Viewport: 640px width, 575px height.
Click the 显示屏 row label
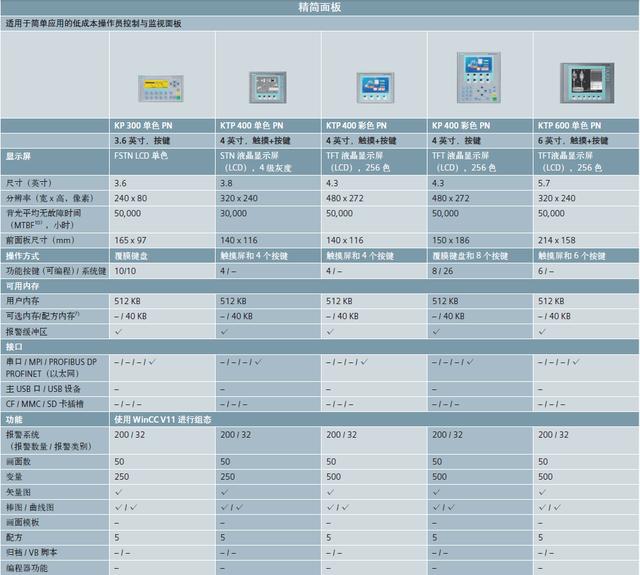[x=18, y=156]
